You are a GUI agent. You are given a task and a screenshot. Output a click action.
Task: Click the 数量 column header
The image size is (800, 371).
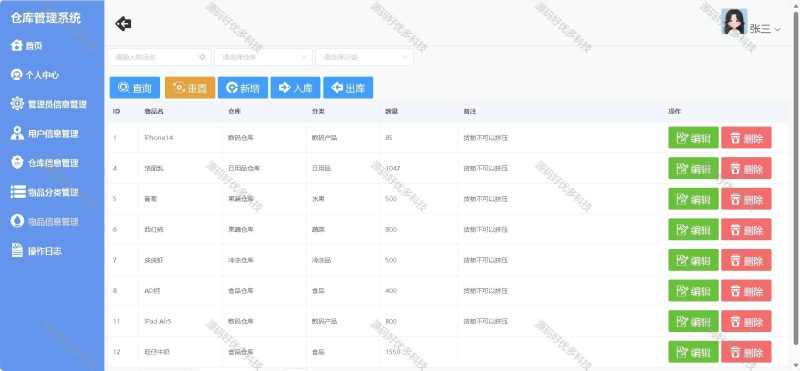(x=391, y=111)
